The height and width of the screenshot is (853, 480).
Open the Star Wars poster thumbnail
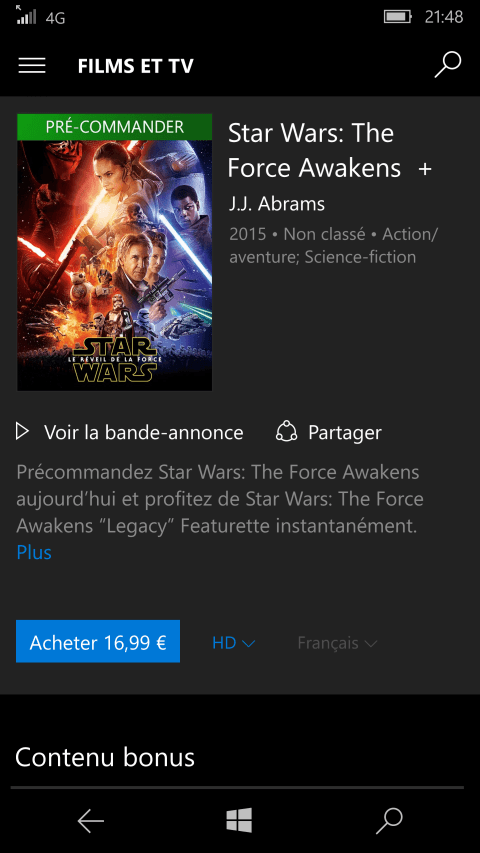[x=114, y=252]
